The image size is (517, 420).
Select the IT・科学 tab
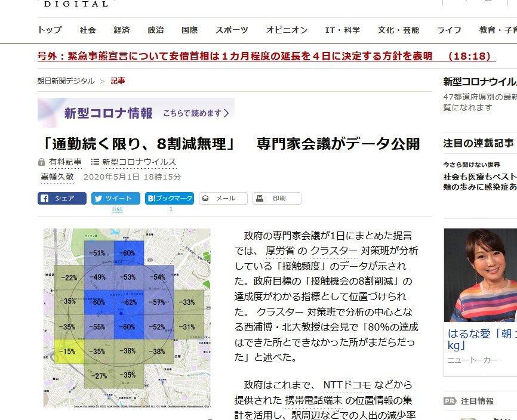(x=343, y=30)
